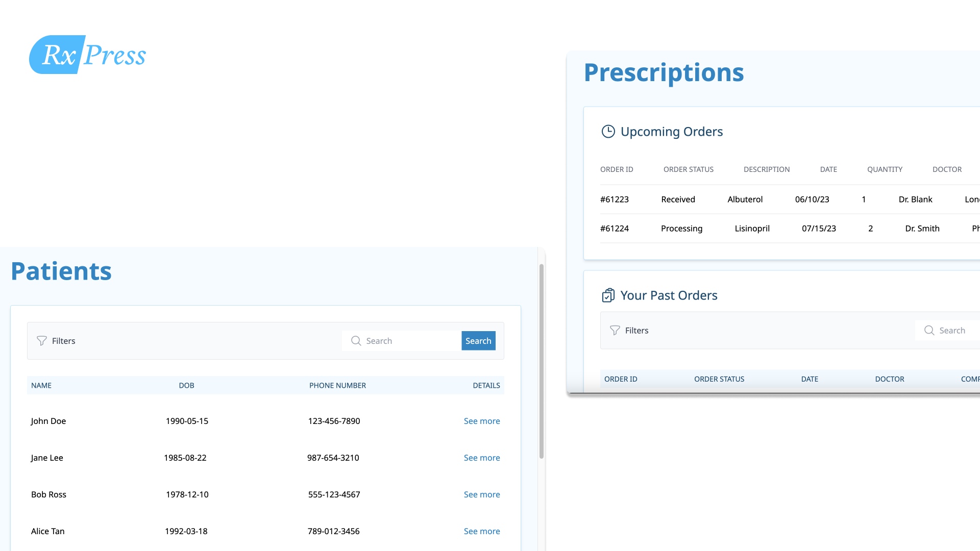Open See more for John Doe
The height and width of the screenshot is (551, 980).
[481, 421]
